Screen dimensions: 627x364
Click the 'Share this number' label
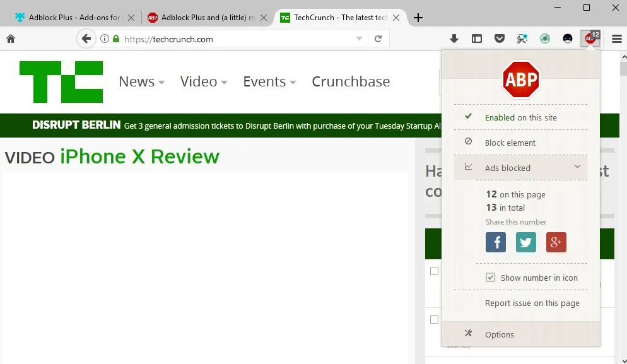point(516,222)
